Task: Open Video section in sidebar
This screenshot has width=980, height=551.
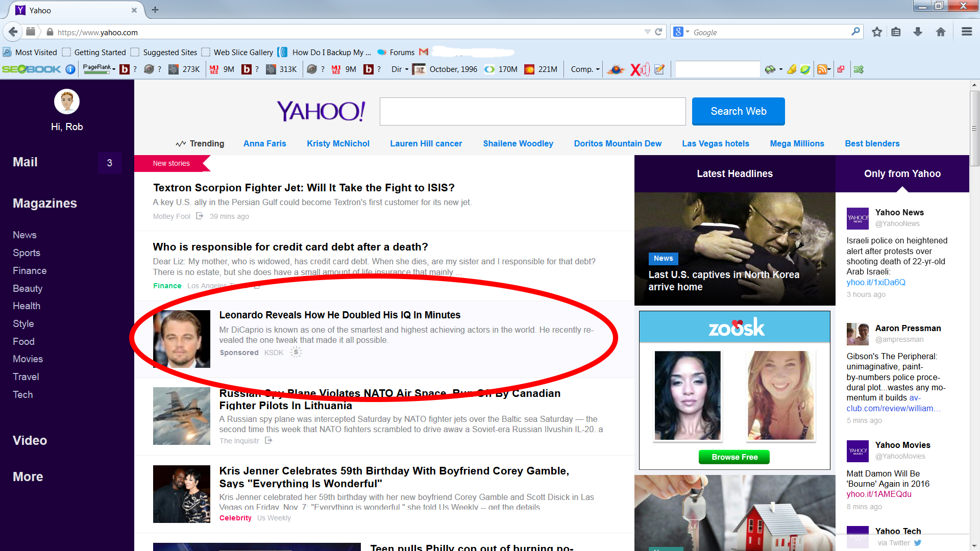Action: click(x=30, y=440)
